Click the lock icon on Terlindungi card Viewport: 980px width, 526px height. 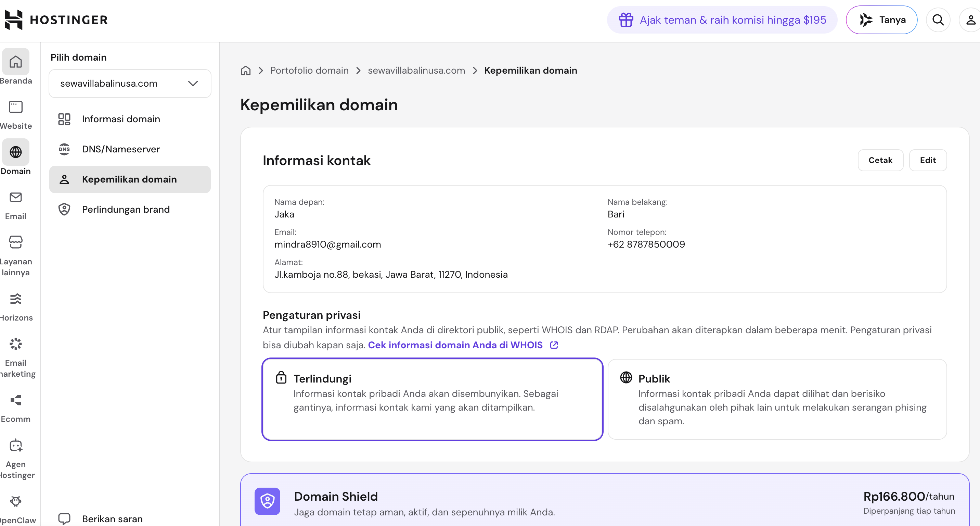point(281,378)
